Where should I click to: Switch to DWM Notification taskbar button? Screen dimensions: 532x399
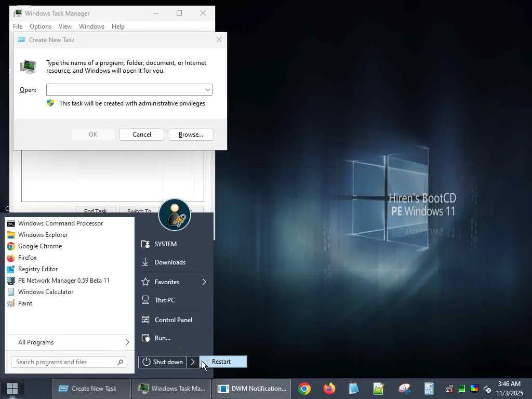point(252,389)
